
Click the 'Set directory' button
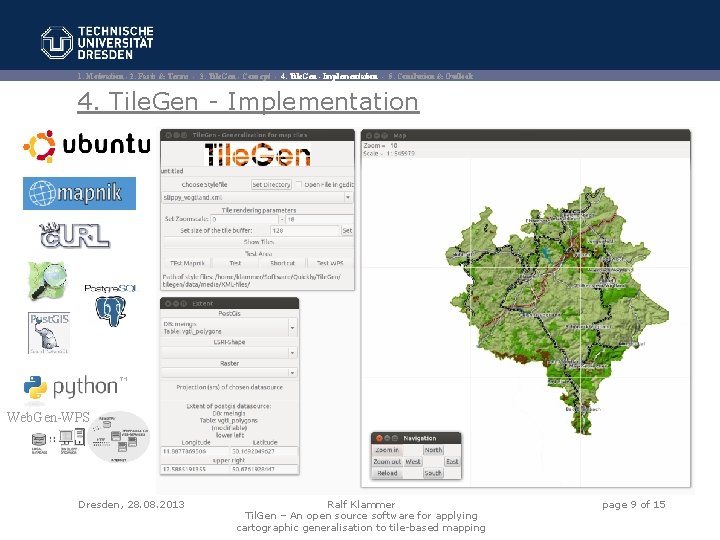click(271, 185)
